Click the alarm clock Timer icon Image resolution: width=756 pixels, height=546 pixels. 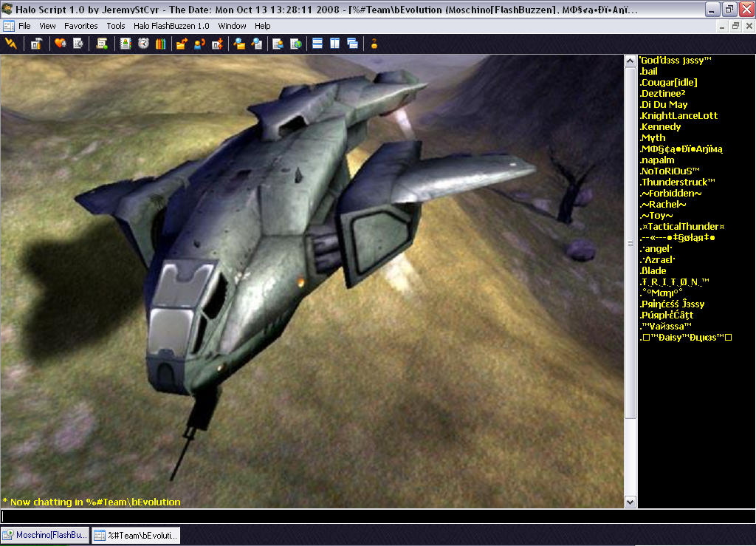[x=143, y=44]
